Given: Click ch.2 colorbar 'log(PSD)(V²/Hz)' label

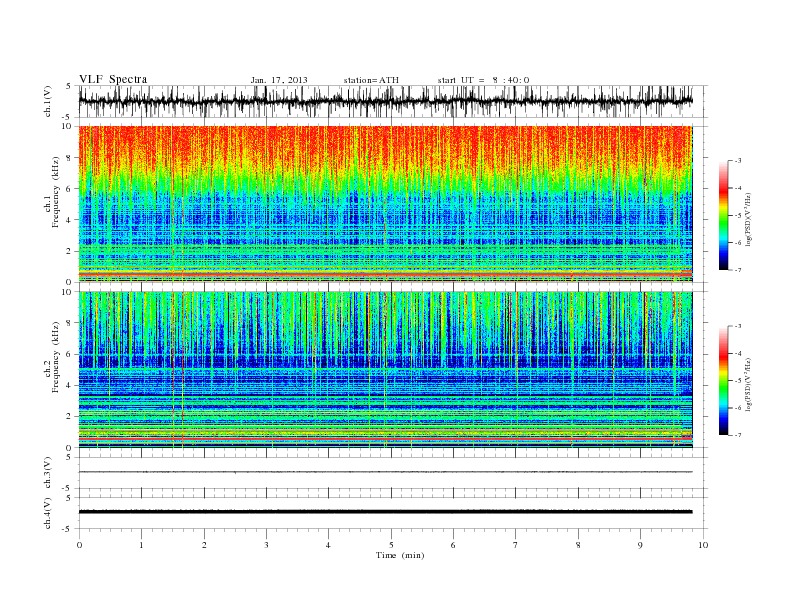Looking at the screenshot, I should pyautogui.click(x=748, y=384).
